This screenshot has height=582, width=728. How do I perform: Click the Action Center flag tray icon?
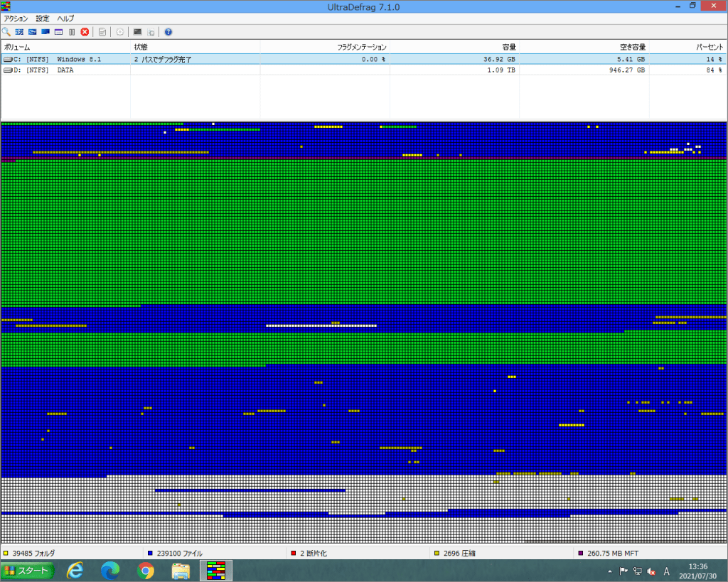[623, 571]
